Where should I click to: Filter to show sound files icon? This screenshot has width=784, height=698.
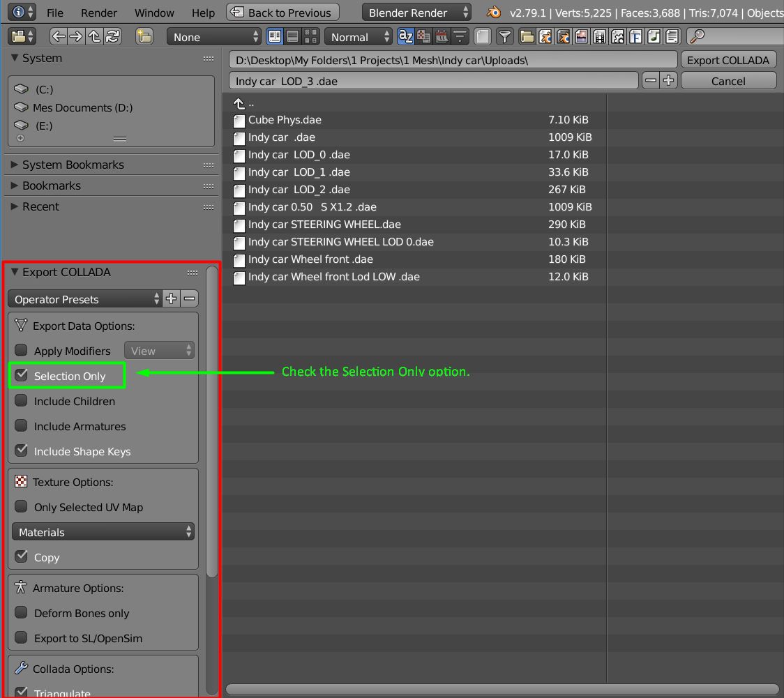pos(654,36)
